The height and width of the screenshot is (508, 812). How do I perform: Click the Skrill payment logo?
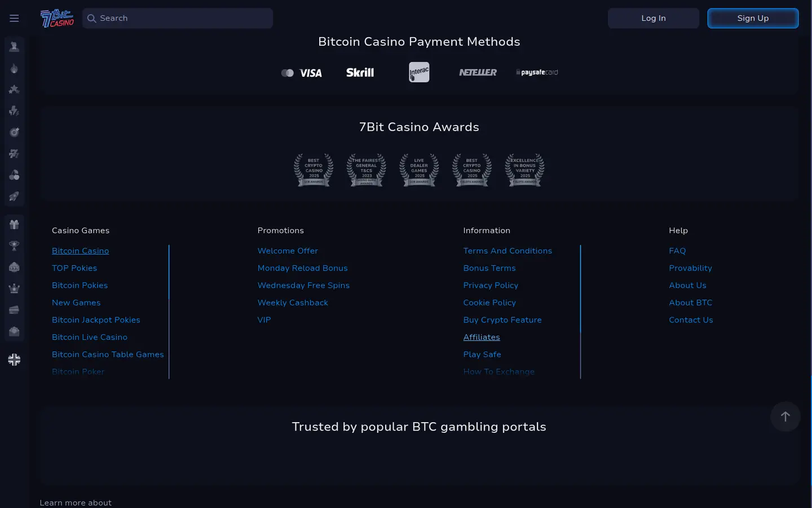coord(360,72)
